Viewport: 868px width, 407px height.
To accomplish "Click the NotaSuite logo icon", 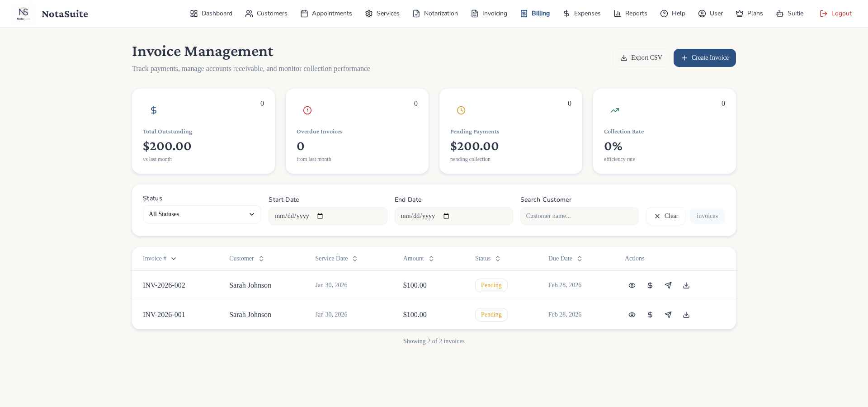I will (24, 14).
